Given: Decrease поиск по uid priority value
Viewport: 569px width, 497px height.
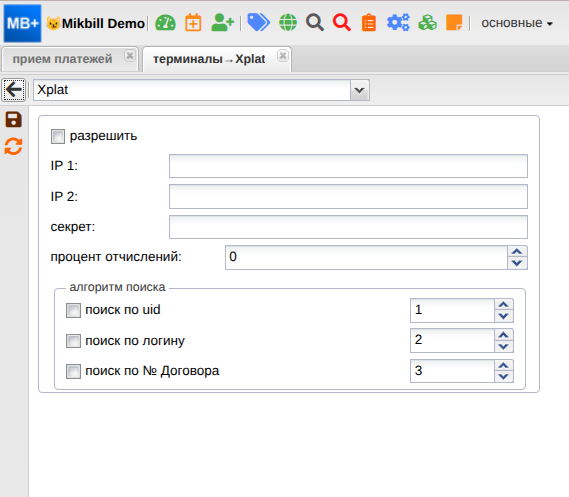Looking at the screenshot, I should 504,316.
